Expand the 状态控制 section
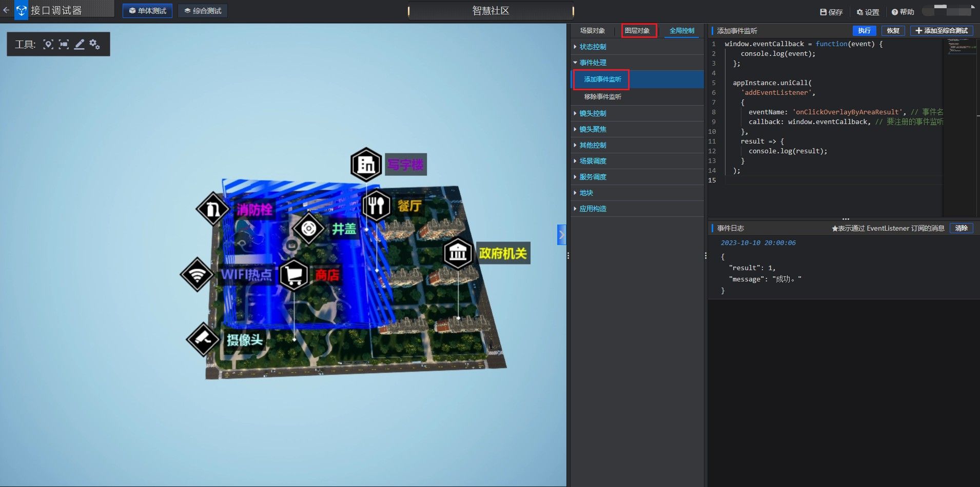 [593, 47]
